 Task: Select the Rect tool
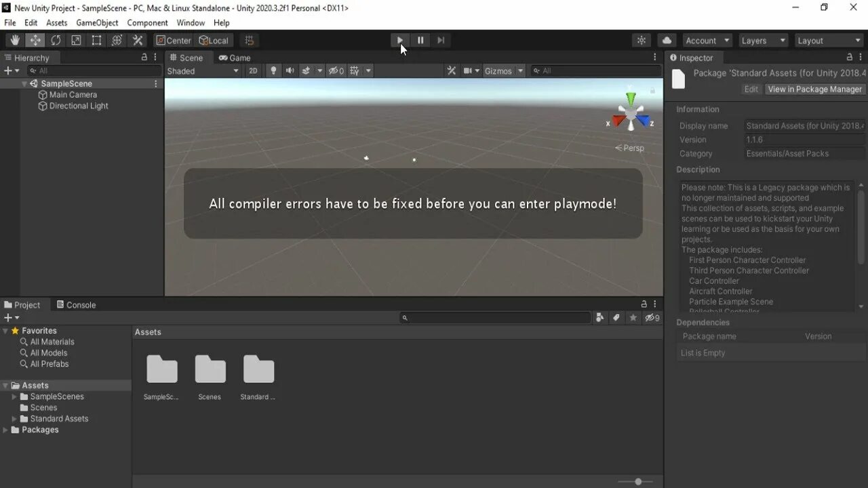pos(96,41)
